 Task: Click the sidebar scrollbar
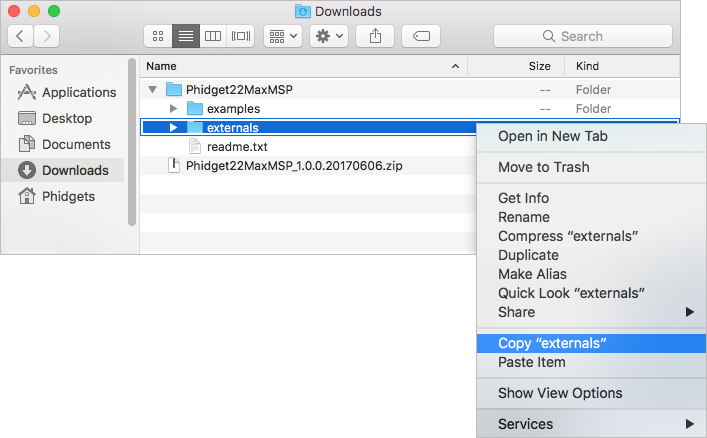pyautogui.click(x=132, y=142)
